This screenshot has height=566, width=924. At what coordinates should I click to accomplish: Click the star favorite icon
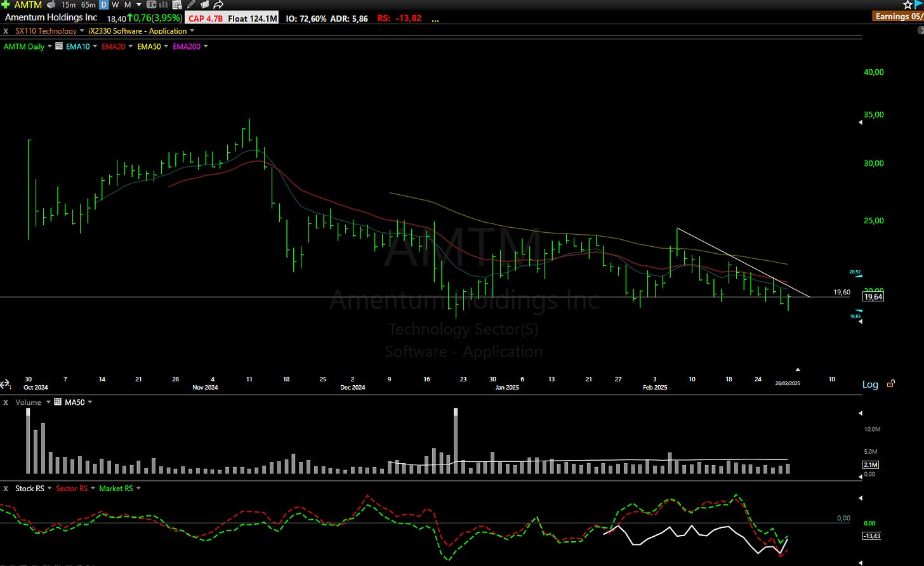point(908,4)
